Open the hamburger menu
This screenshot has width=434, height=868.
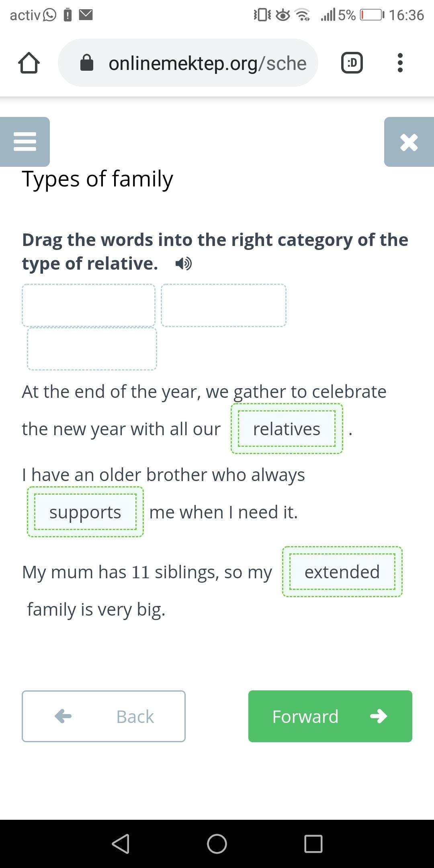point(25,142)
